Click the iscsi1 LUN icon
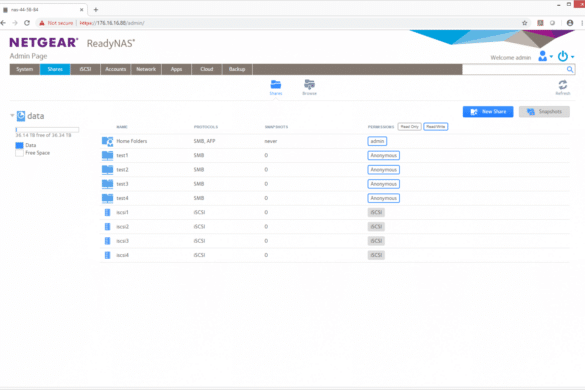 tap(107, 212)
